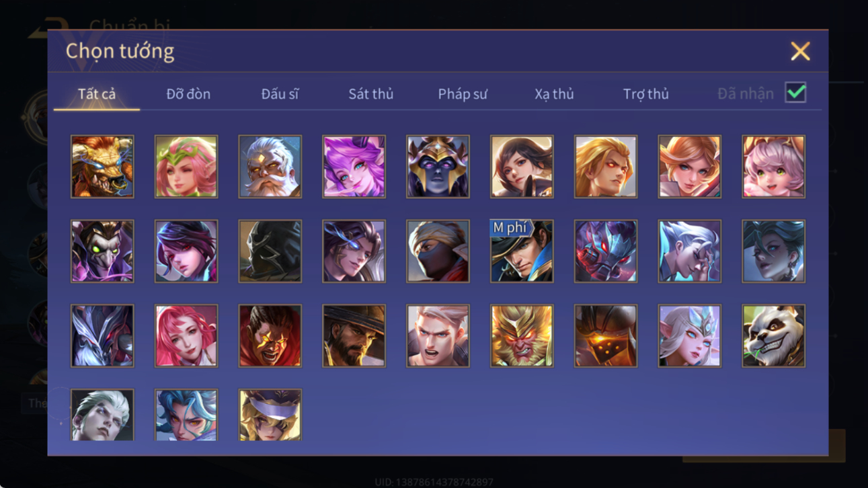Switch to the Xạ thủ tab
Image resolution: width=868 pixels, height=488 pixels.
554,94
